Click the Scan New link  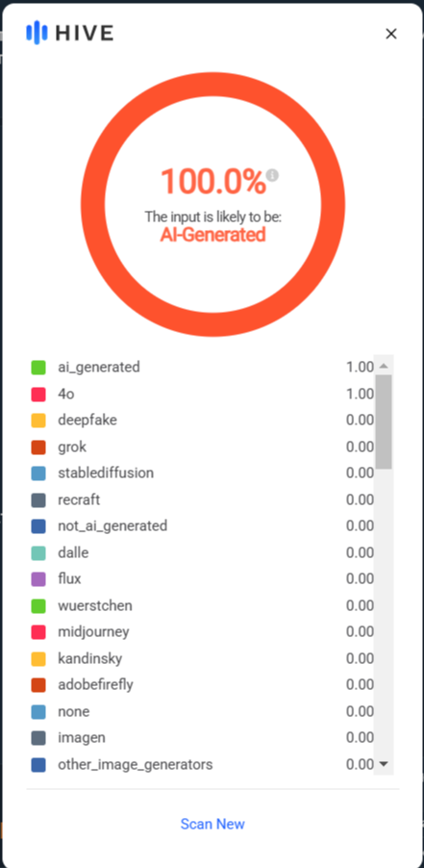(x=212, y=824)
